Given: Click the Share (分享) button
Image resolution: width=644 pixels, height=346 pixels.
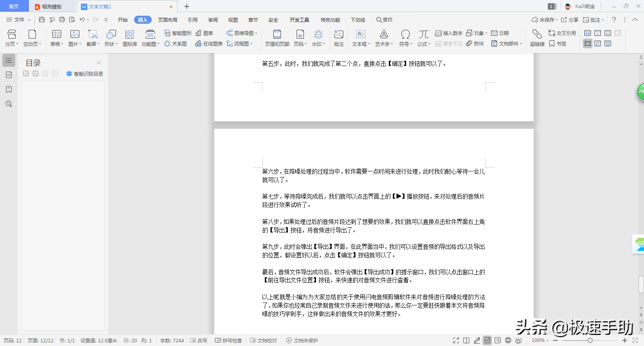Looking at the screenshot, I should click(x=570, y=20).
